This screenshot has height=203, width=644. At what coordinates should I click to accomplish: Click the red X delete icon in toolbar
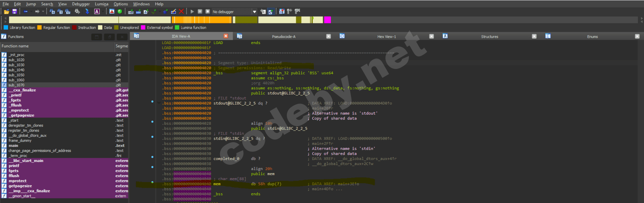(x=181, y=12)
